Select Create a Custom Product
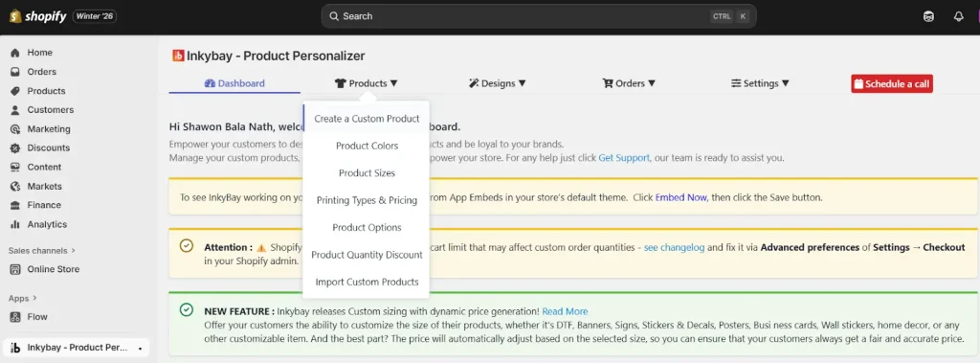This screenshot has height=363, width=980. 367,119
